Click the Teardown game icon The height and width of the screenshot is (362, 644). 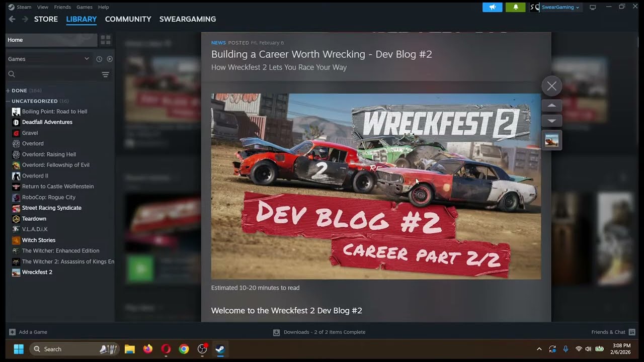16,219
